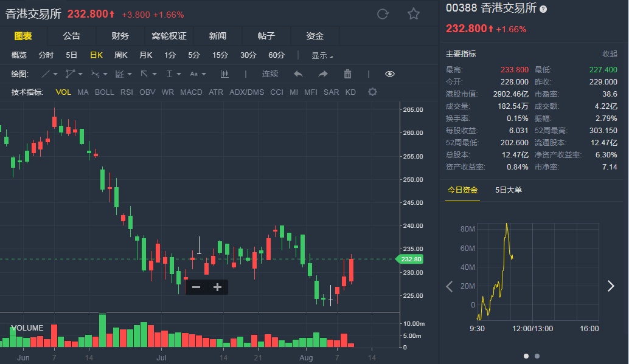Screen dimensions: 629x364
Task: Click the 连续 continuous drawing button
Action: (x=270, y=74)
